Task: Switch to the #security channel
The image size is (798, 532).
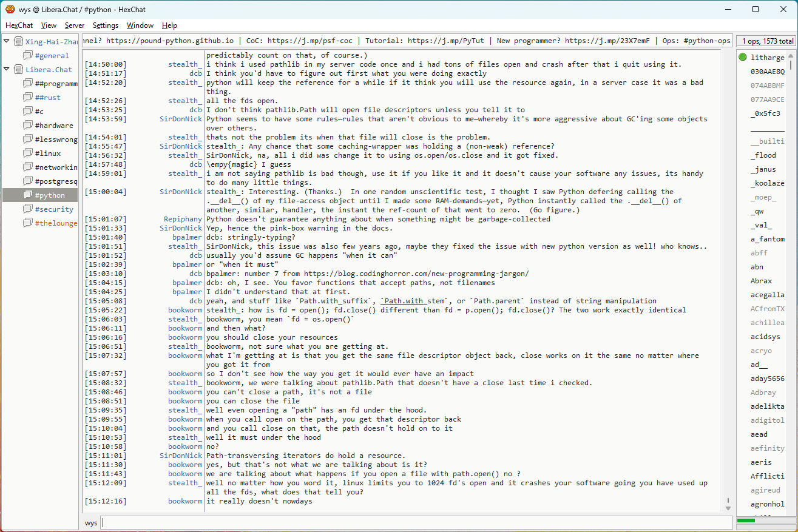Action: tap(54, 209)
